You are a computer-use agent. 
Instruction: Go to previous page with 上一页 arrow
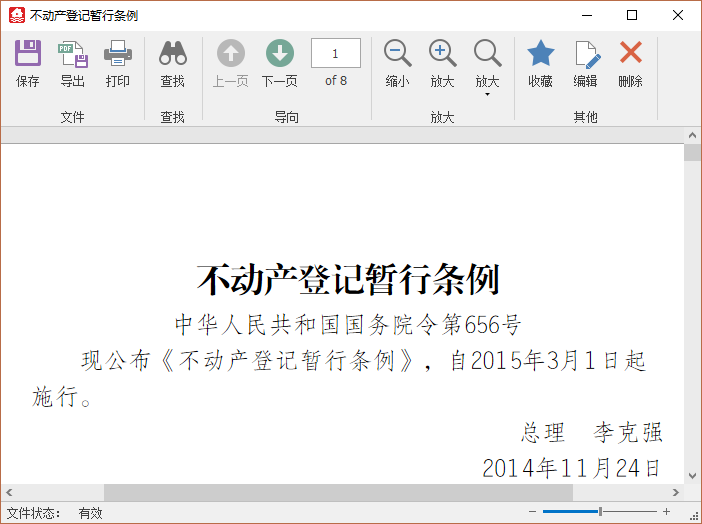[231, 53]
